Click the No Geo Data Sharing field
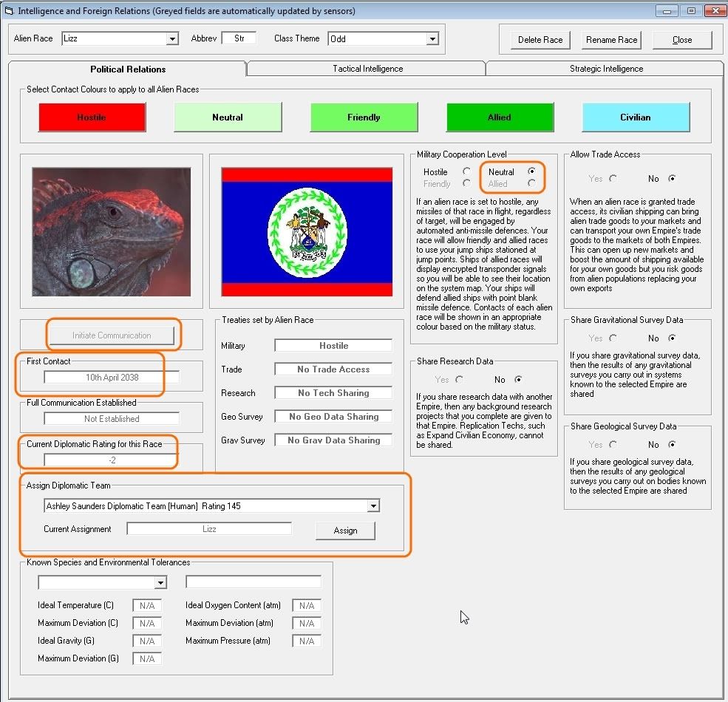 click(x=333, y=417)
